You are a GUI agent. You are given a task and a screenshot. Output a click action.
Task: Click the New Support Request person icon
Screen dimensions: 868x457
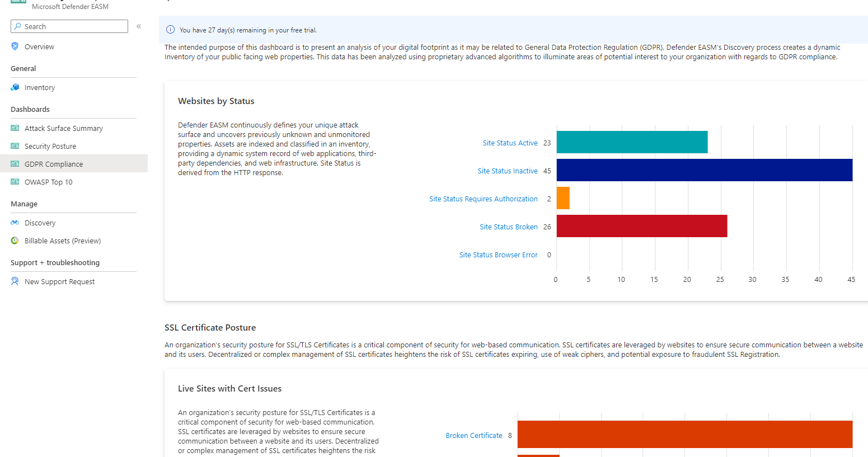click(x=15, y=281)
